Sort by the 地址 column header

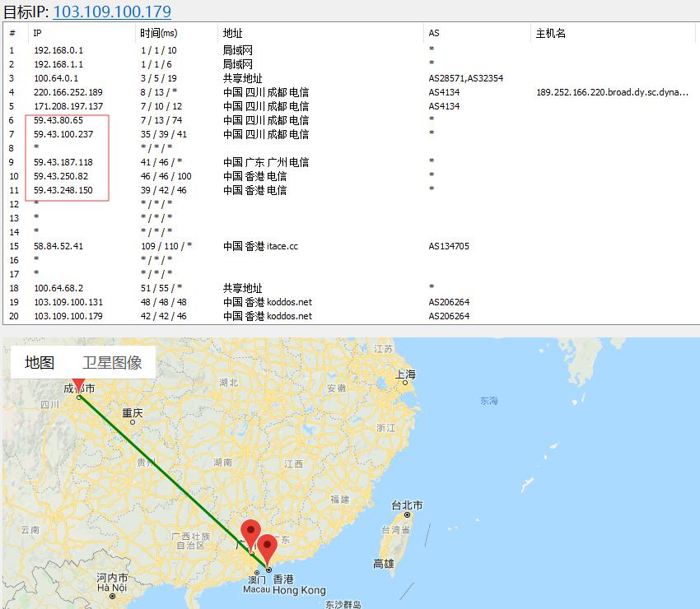(x=232, y=33)
